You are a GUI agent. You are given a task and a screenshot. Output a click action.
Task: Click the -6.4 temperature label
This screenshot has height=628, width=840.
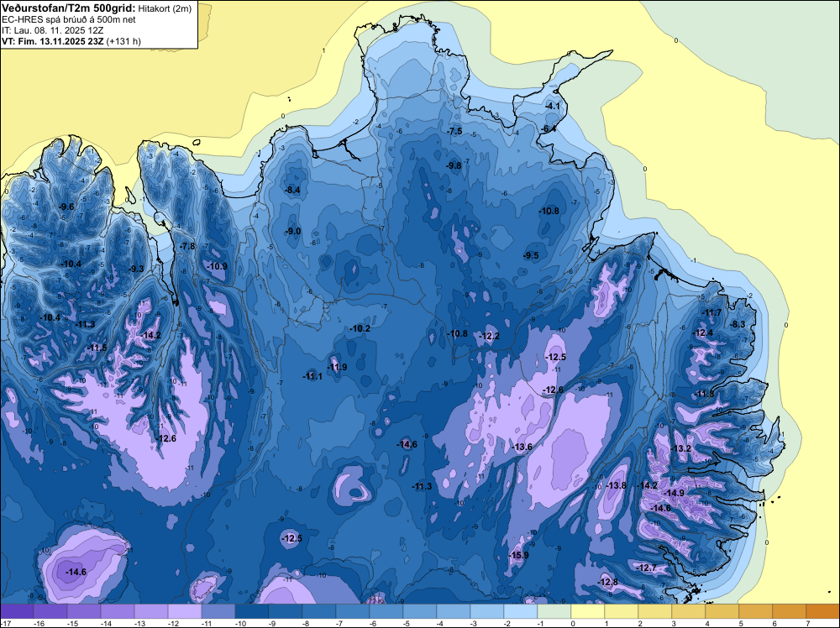(x=548, y=128)
